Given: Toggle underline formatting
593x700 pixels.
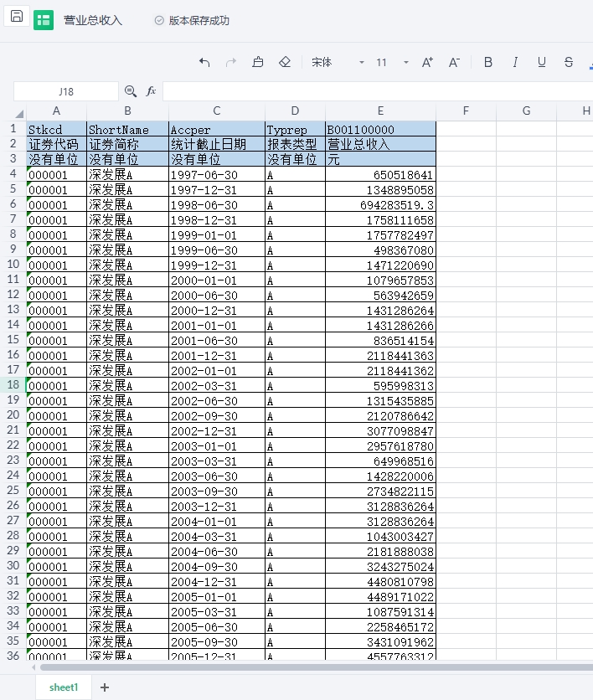Looking at the screenshot, I should tap(542, 62).
